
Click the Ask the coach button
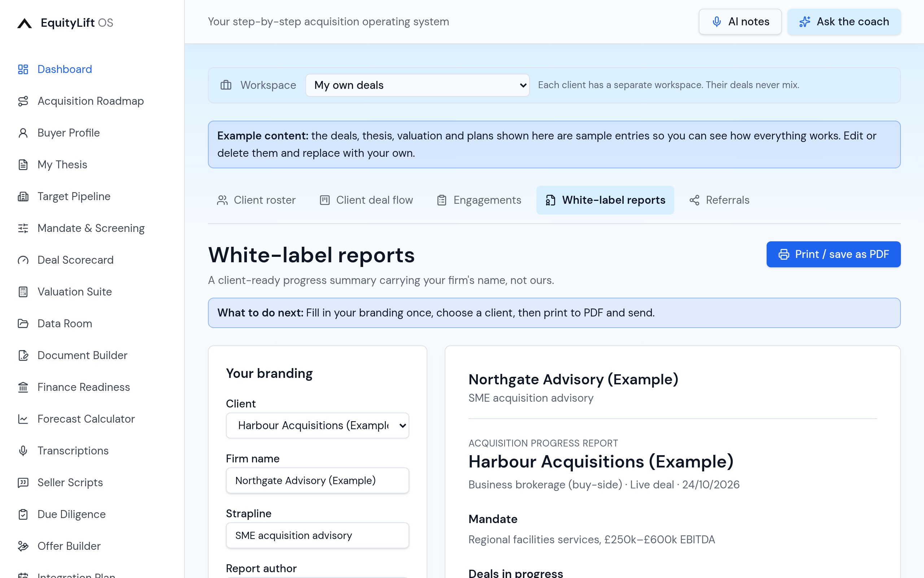click(844, 22)
